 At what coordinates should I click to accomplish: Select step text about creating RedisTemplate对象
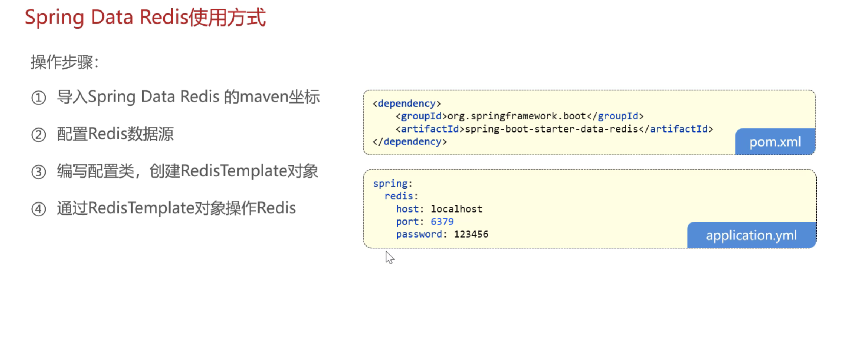coord(187,171)
